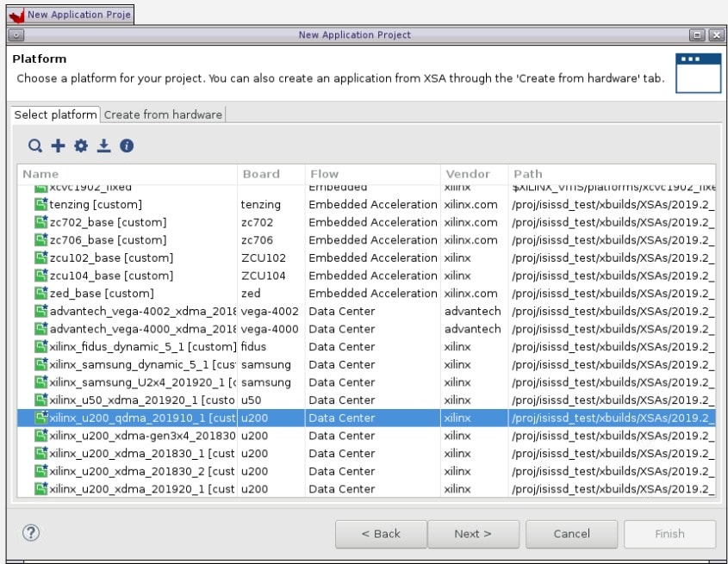Proceed with the Next button
728x564 pixels.
point(473,534)
